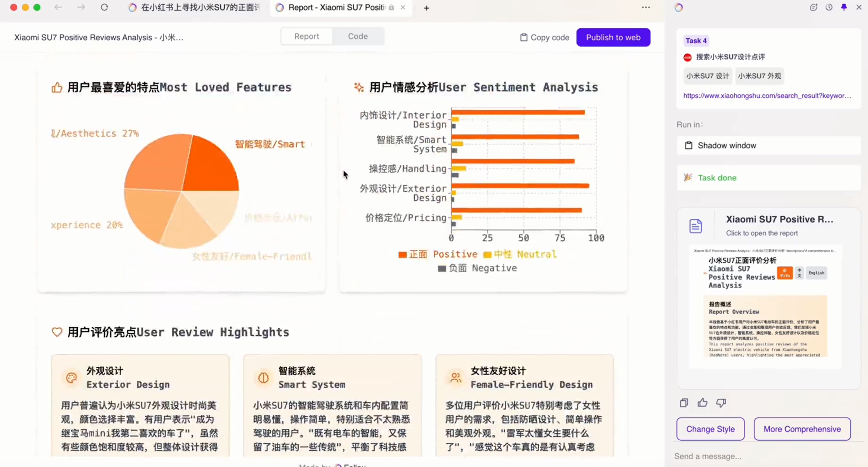Viewport: 868px width, 467px height.
Task: Click the xperience 20% pie label
Action: 87,225
